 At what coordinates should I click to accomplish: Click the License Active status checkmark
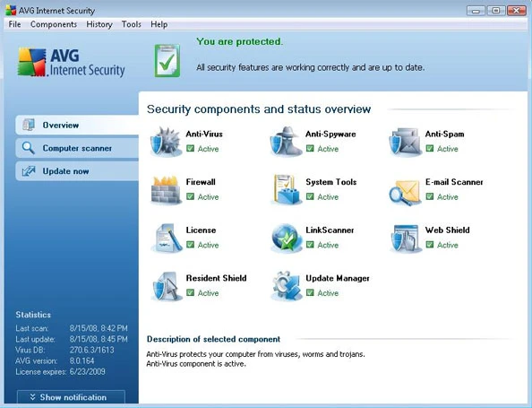tap(191, 245)
